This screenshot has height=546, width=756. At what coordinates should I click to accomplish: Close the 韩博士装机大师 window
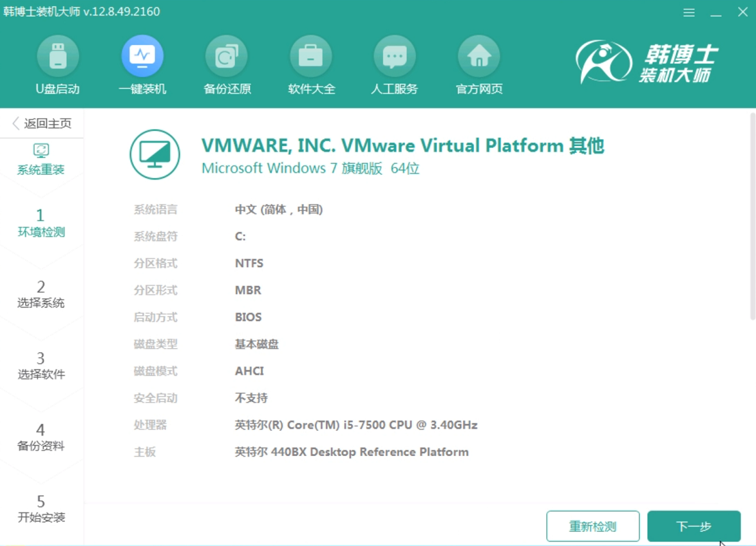[x=742, y=12]
